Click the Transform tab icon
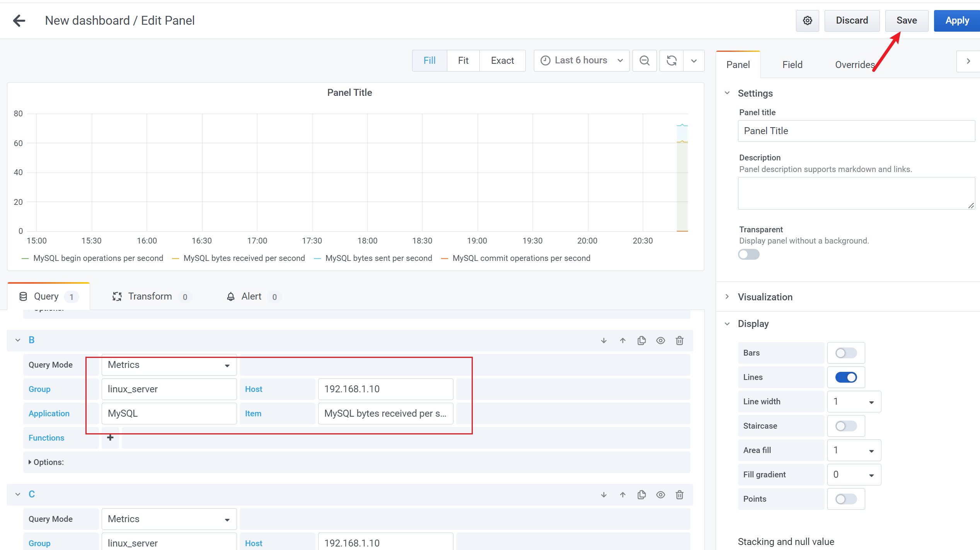The height and width of the screenshot is (550, 980). tap(117, 296)
